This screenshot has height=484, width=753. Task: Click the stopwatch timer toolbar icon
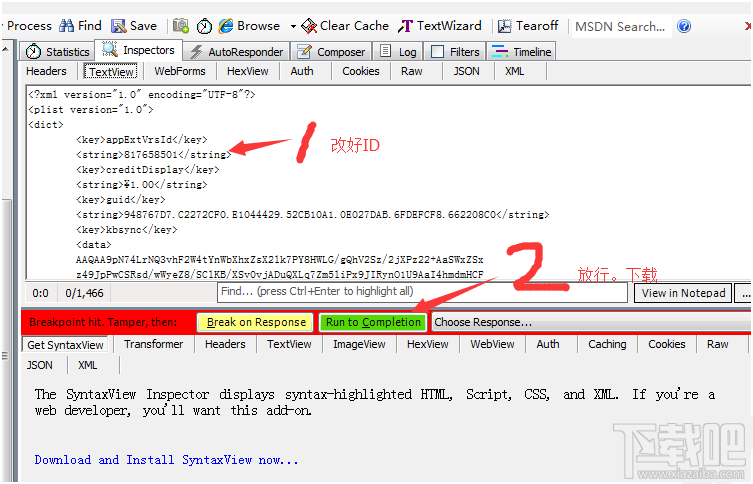pos(204,26)
